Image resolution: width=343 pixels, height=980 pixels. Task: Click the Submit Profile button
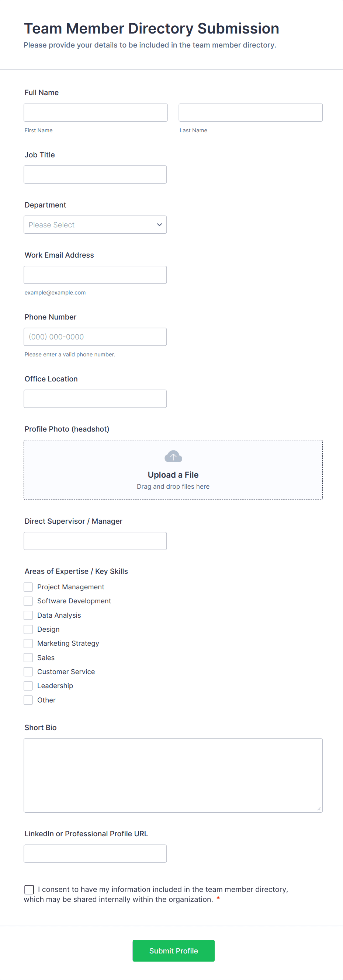tap(173, 950)
